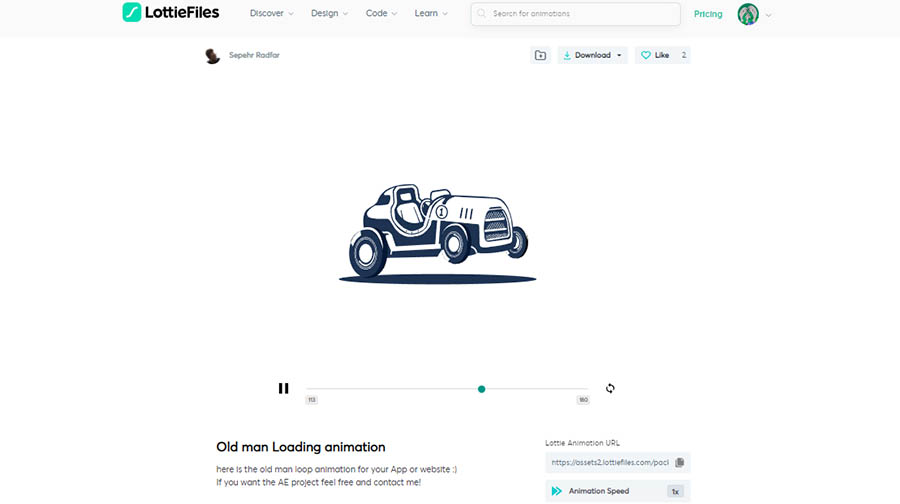Focus the Search for animations field
The height and width of the screenshot is (504, 900).
coord(580,14)
